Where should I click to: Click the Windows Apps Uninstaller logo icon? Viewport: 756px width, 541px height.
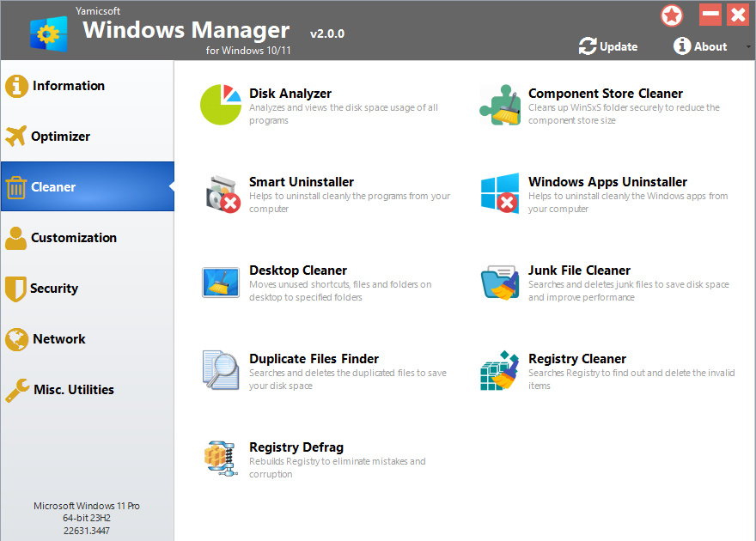pyautogui.click(x=500, y=193)
